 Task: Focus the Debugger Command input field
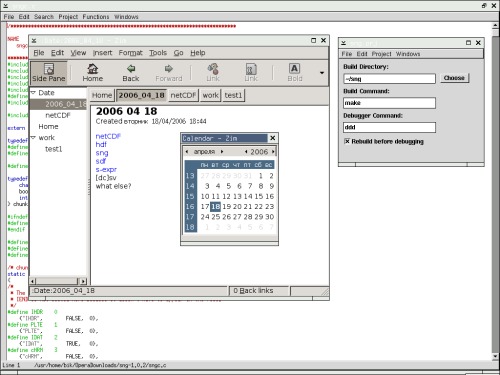(389, 127)
